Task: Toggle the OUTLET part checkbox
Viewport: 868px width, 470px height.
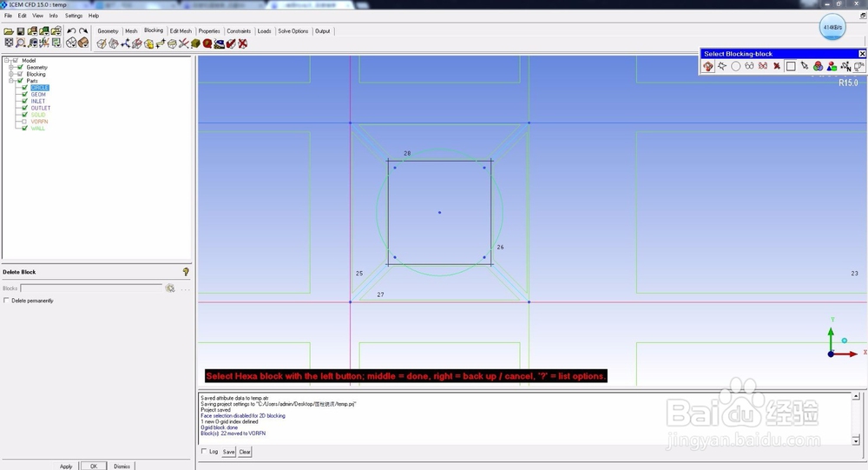Action: [25, 108]
